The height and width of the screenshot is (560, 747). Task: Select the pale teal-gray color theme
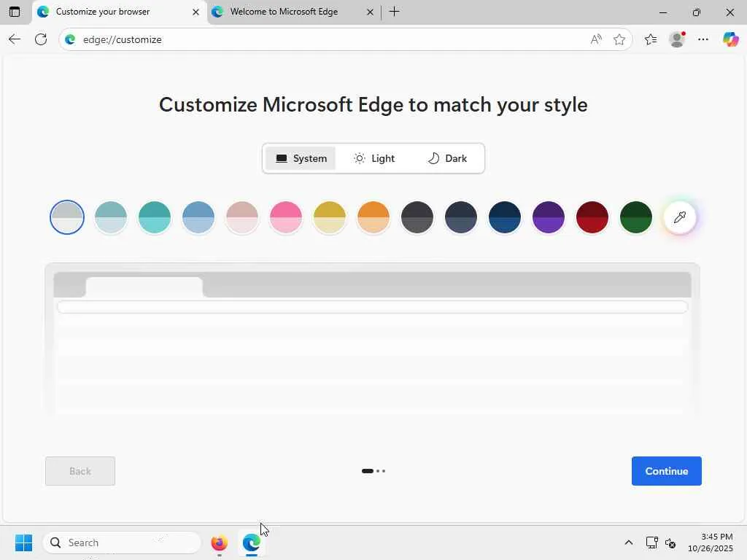pyautogui.click(x=111, y=217)
